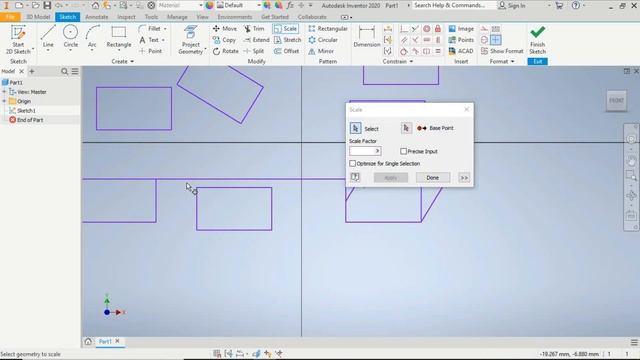Viewport: 640px width, 360px height.
Task: Open Fillet dropdown arrow
Action: pos(165,29)
